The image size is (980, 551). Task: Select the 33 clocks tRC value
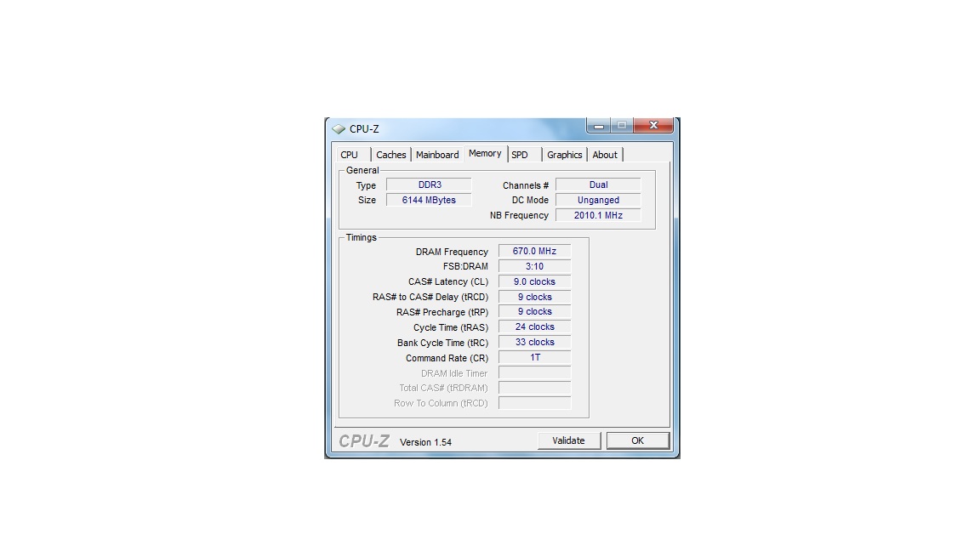[535, 343]
